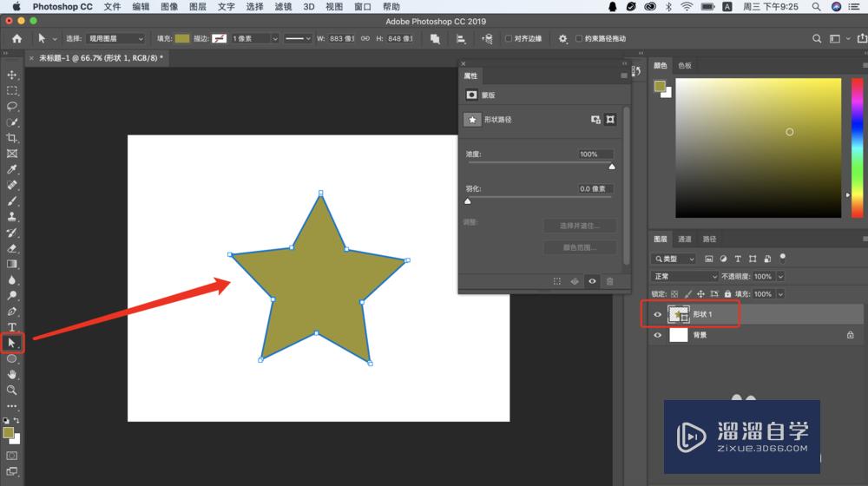
Task: Click the 形状 1 layer thumbnail
Action: pos(679,314)
